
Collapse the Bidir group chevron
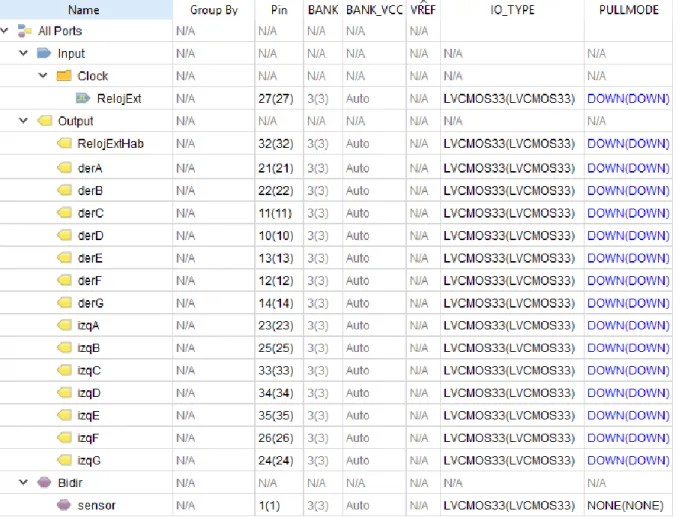pos(23,482)
